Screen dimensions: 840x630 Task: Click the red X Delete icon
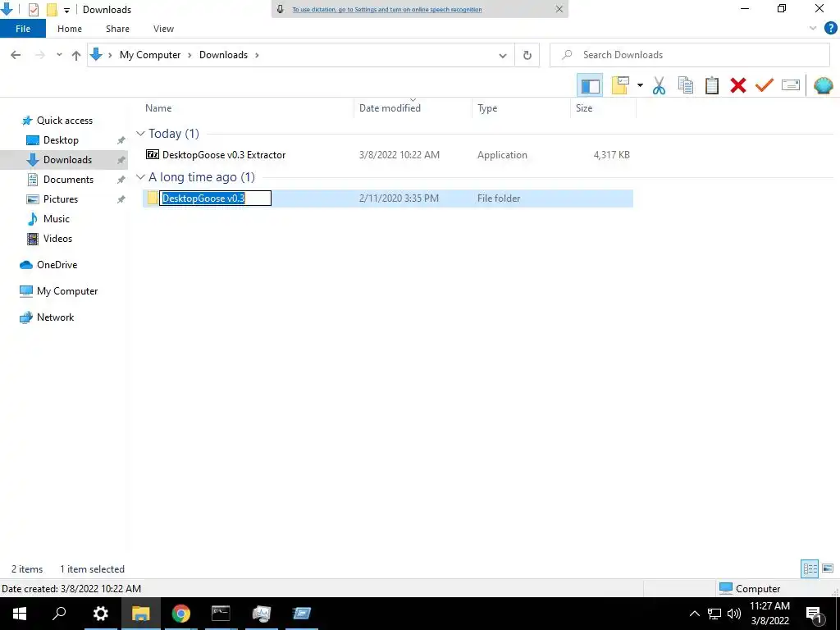737,85
